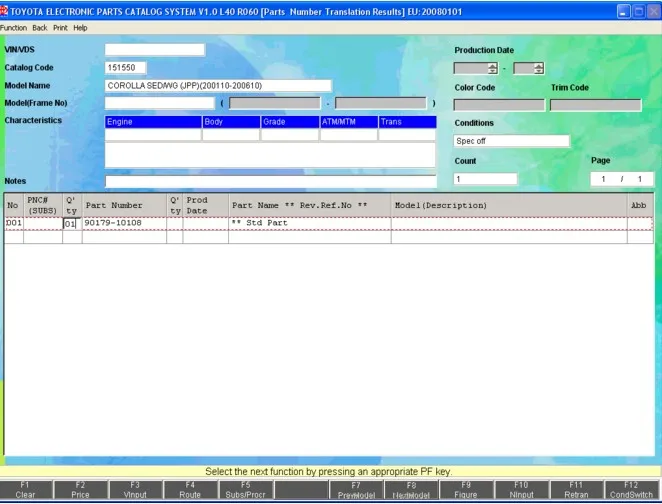The height and width of the screenshot is (504, 662).
Task: Click the F2 Price button
Action: (80, 490)
